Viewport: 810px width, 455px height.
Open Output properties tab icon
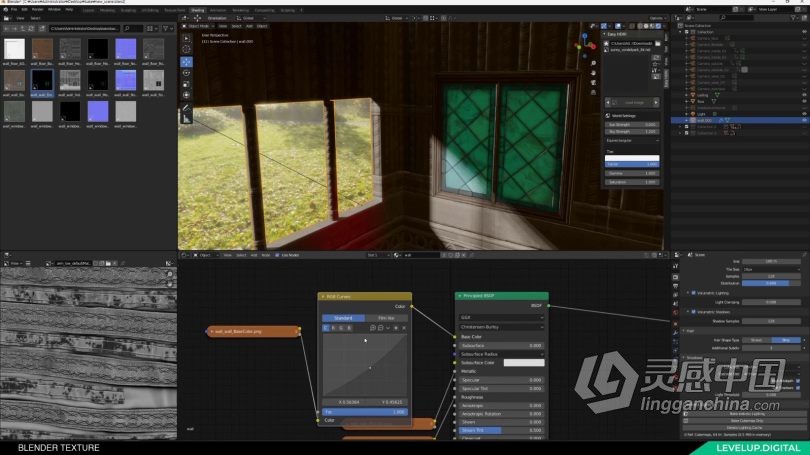675,286
